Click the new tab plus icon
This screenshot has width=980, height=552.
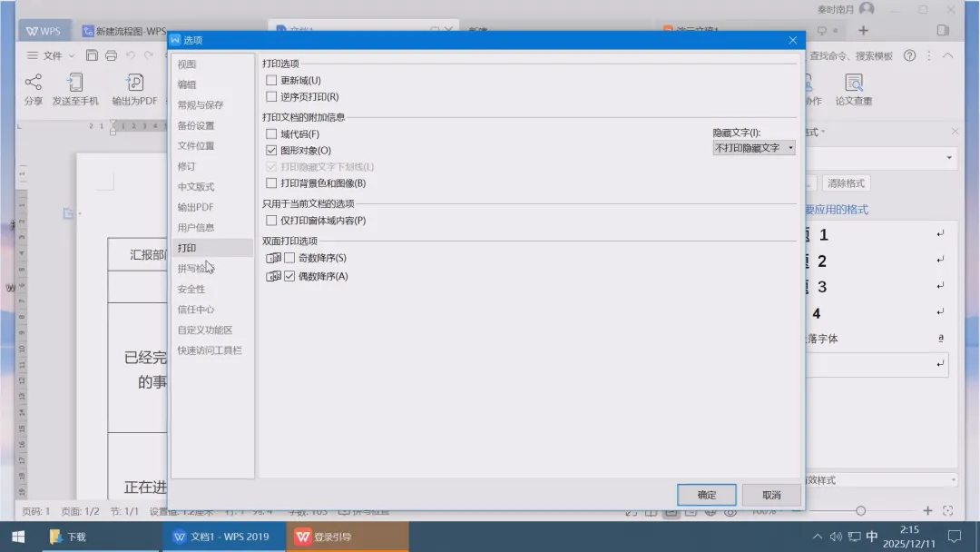[x=863, y=30]
